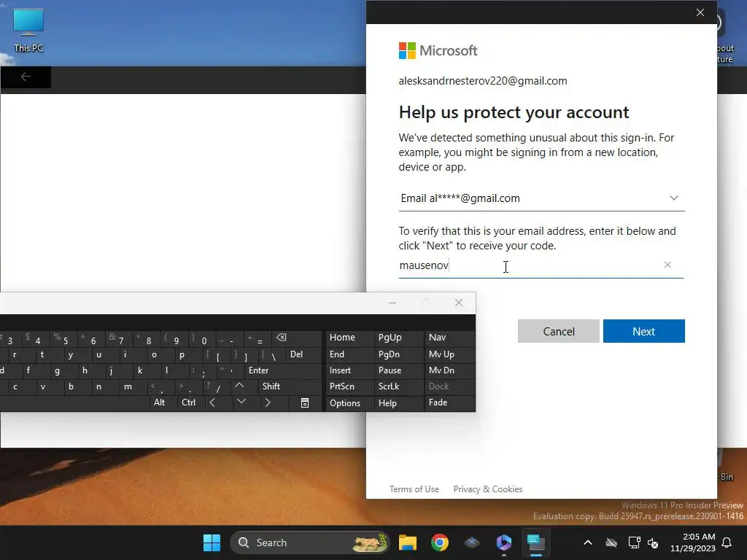This screenshot has width=747, height=560.
Task: Tap Mv Up key on on-screen keyboard
Action: (449, 354)
